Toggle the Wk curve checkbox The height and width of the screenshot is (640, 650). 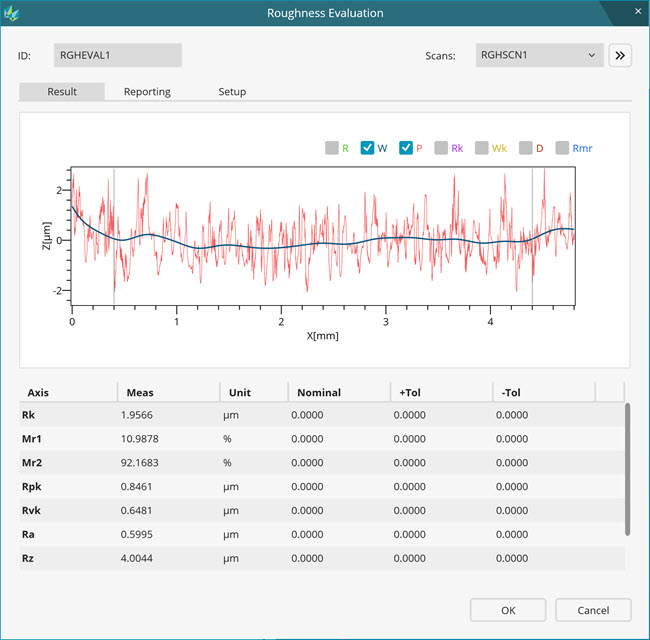pos(482,148)
